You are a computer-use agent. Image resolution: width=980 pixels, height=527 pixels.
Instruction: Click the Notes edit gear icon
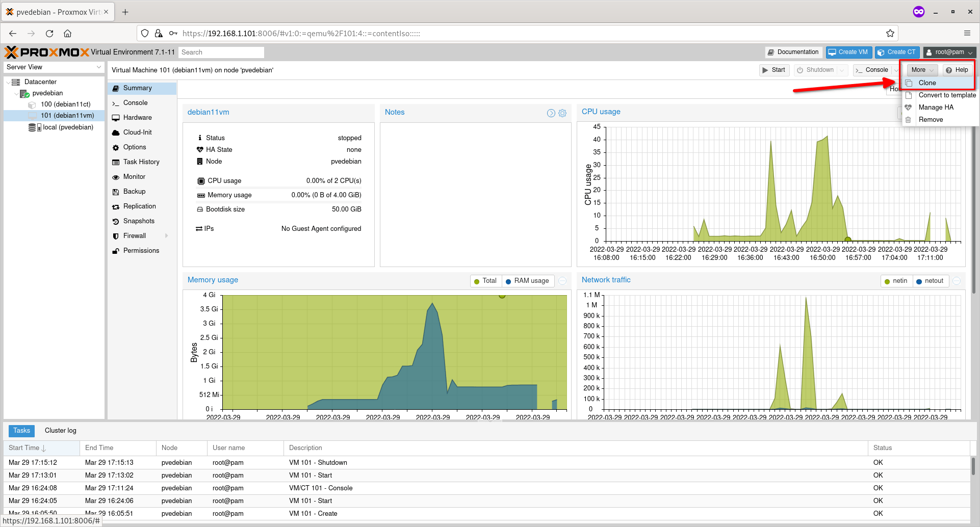tap(562, 113)
